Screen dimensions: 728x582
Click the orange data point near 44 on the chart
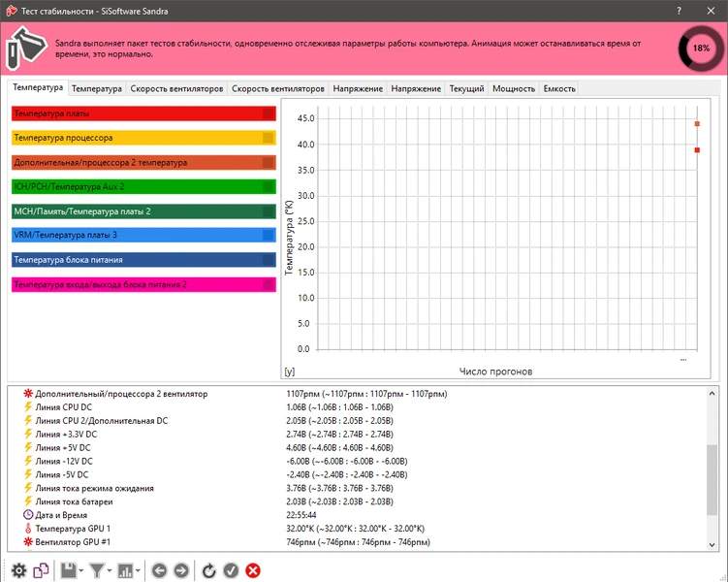tap(697, 124)
